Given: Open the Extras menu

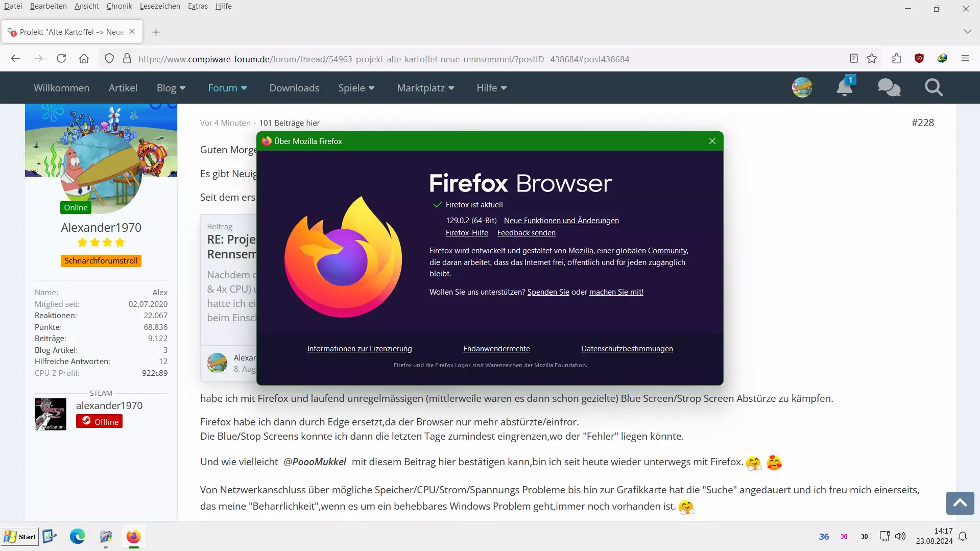Looking at the screenshot, I should tap(198, 6).
